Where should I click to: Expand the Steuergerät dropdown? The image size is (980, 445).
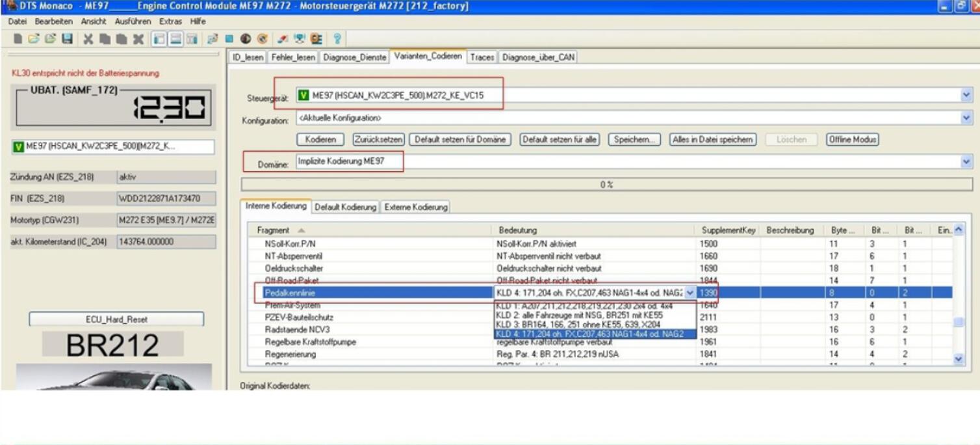966,96
